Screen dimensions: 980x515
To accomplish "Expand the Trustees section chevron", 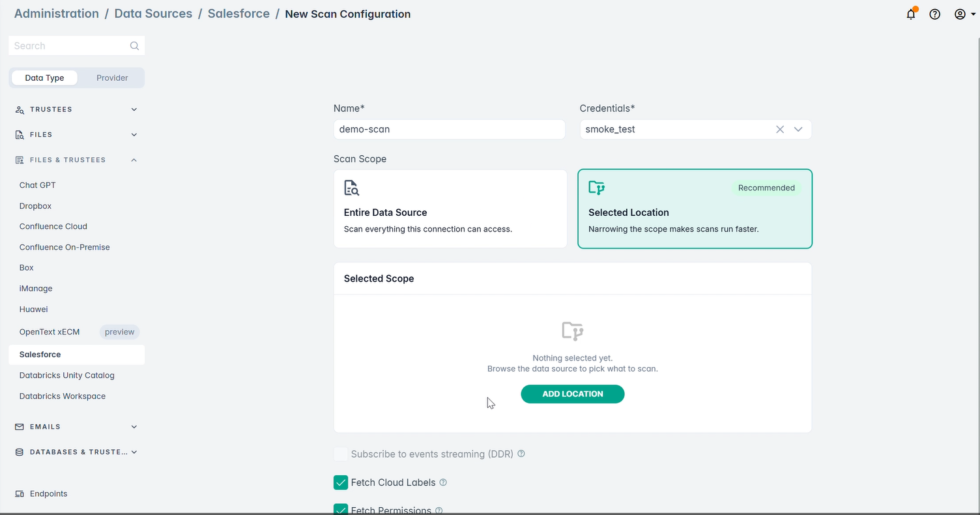I will (x=134, y=110).
